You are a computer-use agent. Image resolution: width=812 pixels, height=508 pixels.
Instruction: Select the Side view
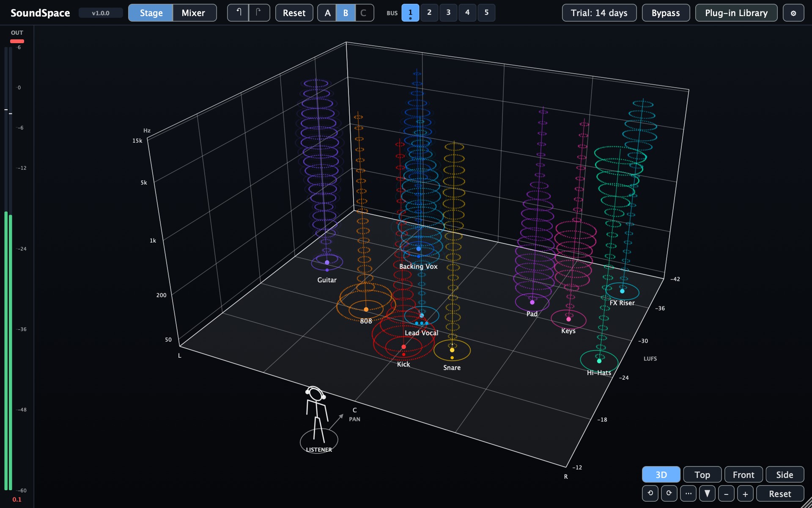(x=785, y=475)
